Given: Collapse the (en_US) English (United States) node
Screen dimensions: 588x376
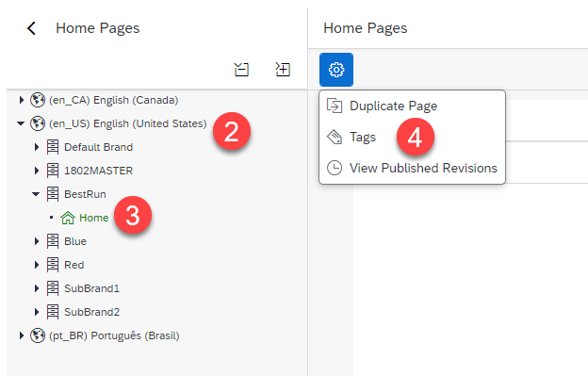Looking at the screenshot, I should [21, 123].
